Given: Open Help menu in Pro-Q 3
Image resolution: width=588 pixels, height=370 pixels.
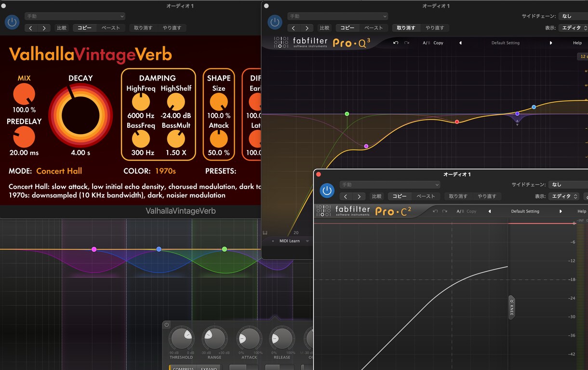Looking at the screenshot, I should point(577,43).
